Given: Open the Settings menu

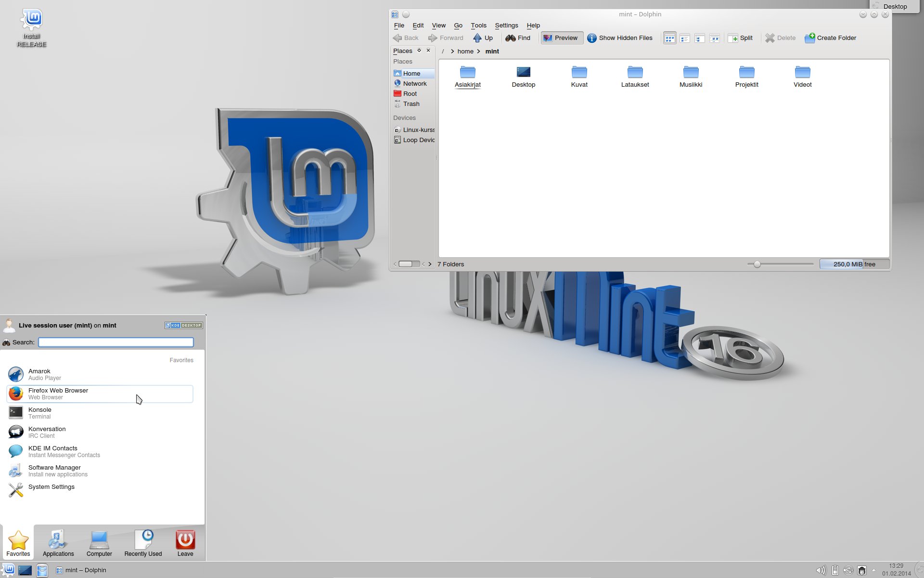Looking at the screenshot, I should click(506, 26).
